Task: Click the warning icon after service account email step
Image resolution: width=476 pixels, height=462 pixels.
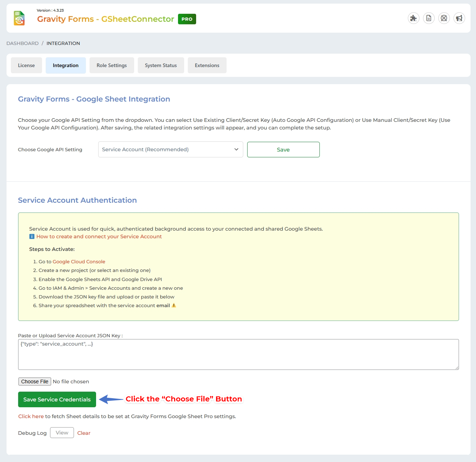Action: (x=174, y=305)
